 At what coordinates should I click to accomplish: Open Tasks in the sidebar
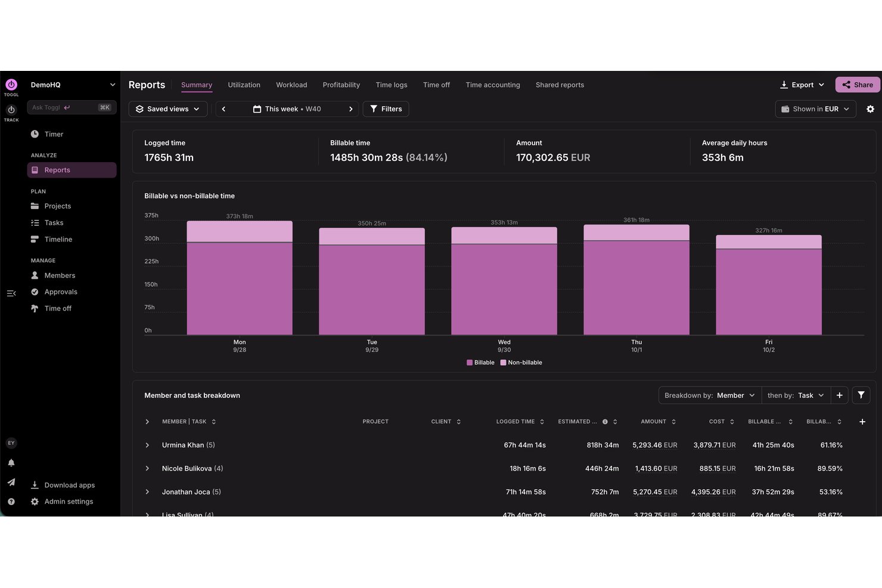[72, 223]
